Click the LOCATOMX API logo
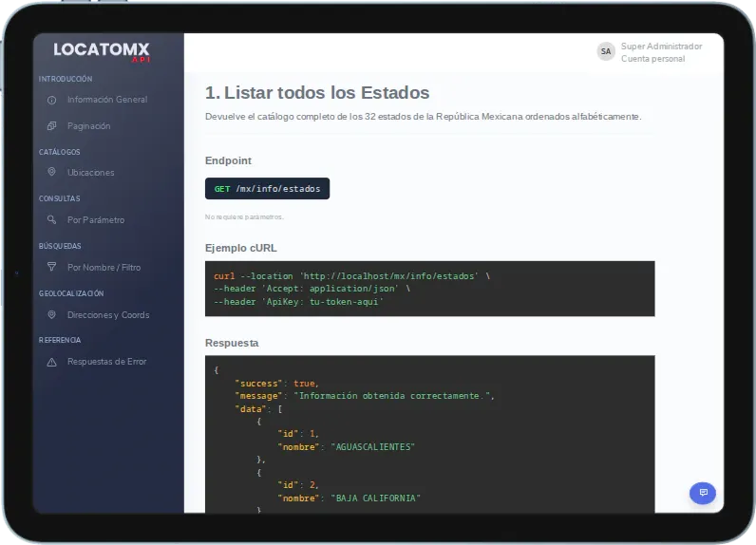 102,51
